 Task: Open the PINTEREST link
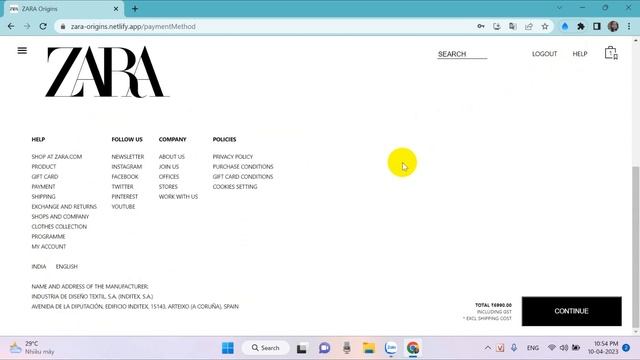[124, 197]
